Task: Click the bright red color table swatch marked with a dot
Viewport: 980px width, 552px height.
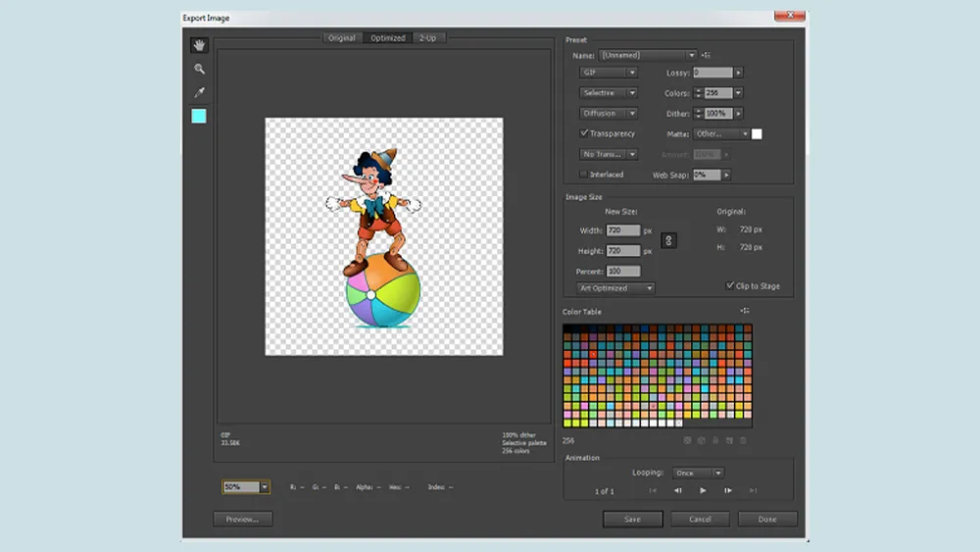Action: pyautogui.click(x=593, y=354)
